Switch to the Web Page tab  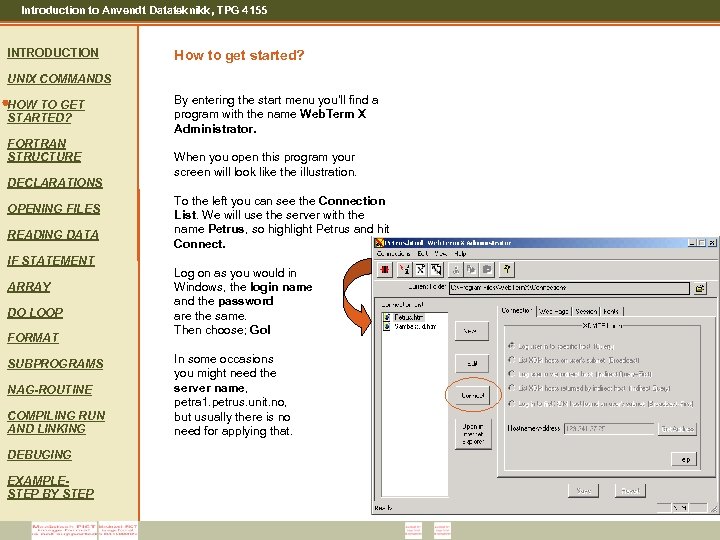tap(553, 311)
